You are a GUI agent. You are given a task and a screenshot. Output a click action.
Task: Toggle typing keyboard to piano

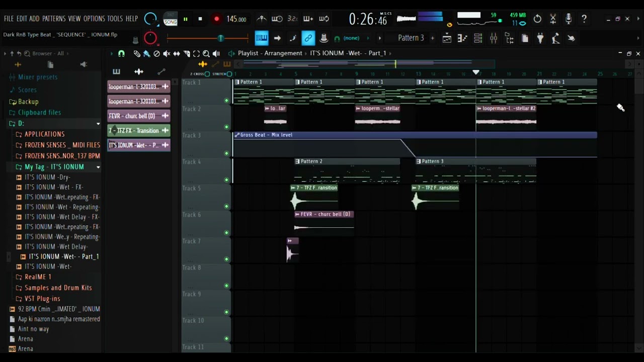[262, 38]
